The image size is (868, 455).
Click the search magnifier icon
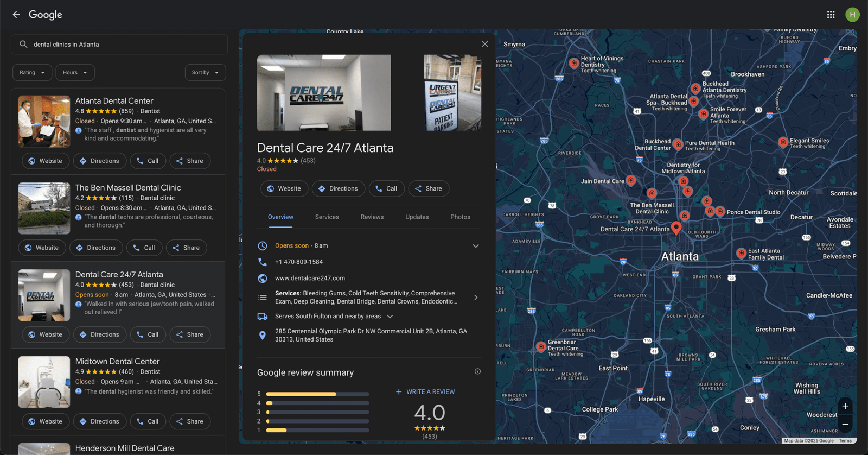tap(23, 45)
